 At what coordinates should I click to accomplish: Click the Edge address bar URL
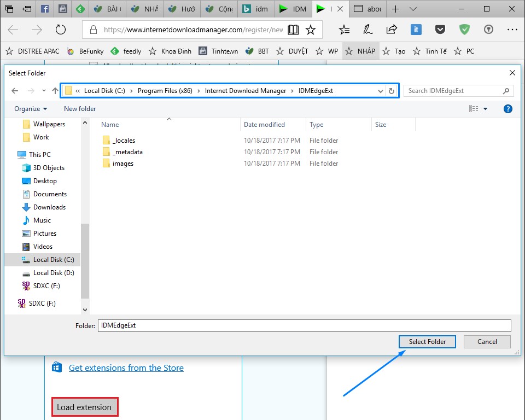pyautogui.click(x=193, y=30)
